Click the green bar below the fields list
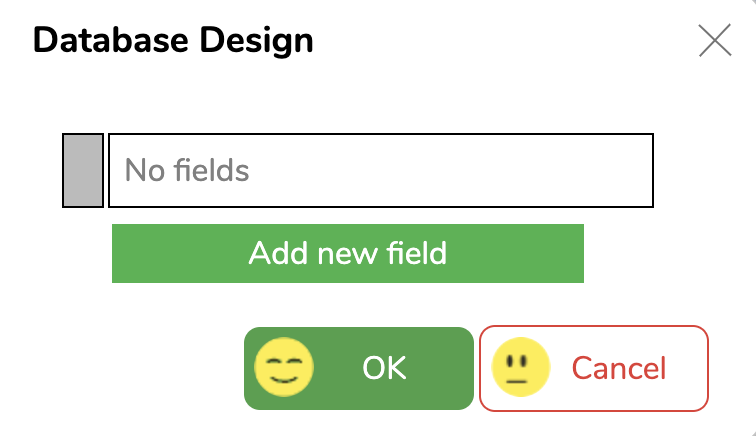Image resolution: width=756 pixels, height=436 pixels. coord(348,253)
